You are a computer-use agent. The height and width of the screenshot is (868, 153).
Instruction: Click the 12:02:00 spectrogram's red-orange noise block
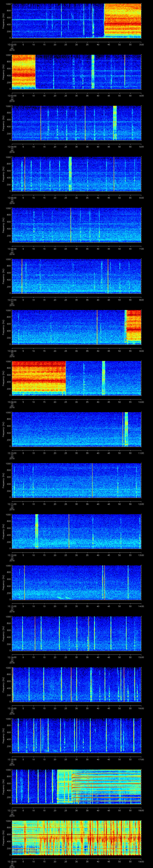click(122, 20)
